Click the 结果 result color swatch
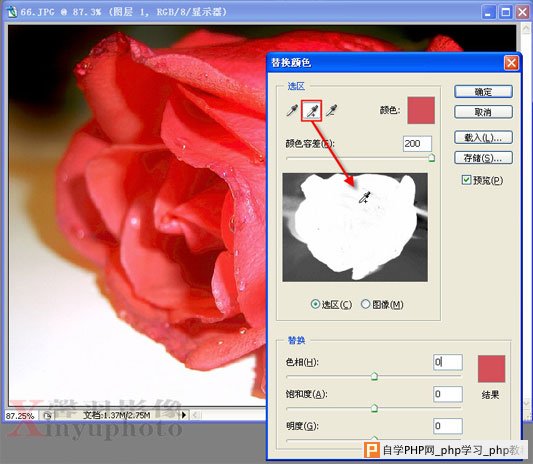The height and width of the screenshot is (464, 533). tap(492, 369)
